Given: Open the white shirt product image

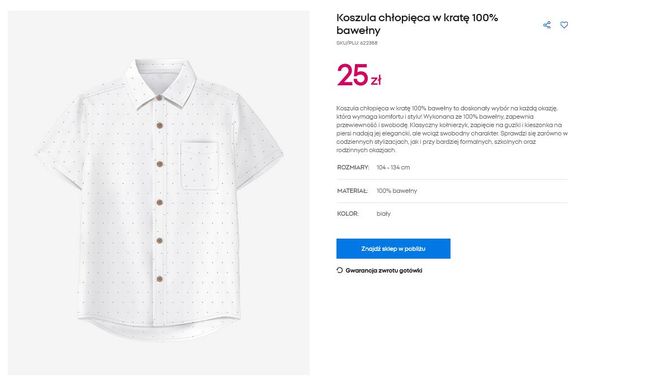Looking at the screenshot, I should pyautogui.click(x=159, y=193).
